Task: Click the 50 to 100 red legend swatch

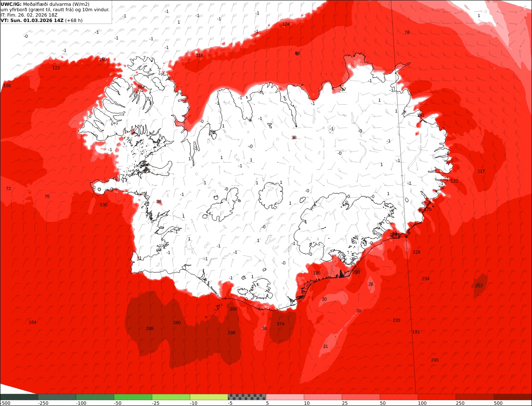Action: [x=399, y=397]
